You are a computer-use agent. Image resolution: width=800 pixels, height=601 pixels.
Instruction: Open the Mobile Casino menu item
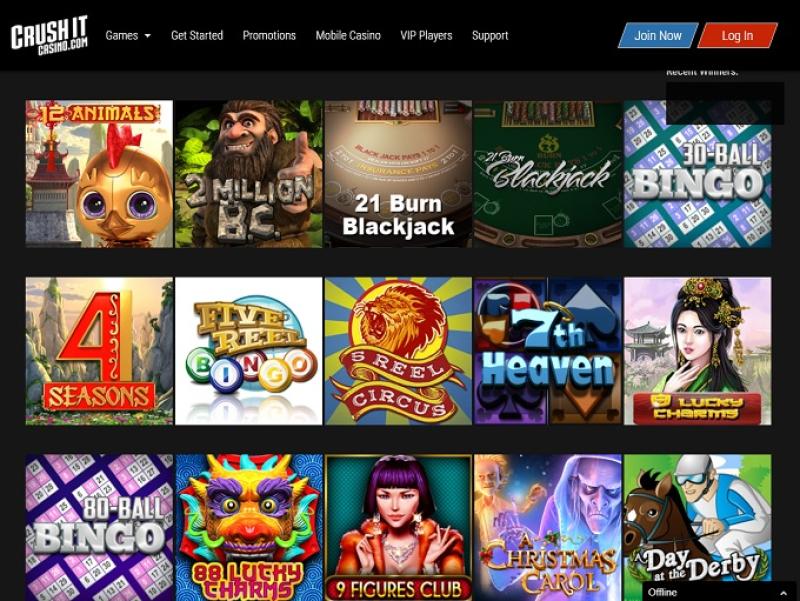348,36
